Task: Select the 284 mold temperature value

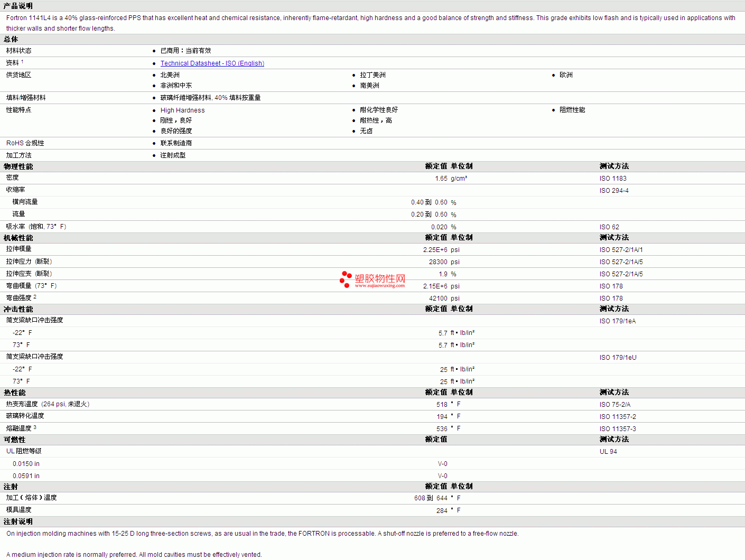Action: (x=442, y=511)
